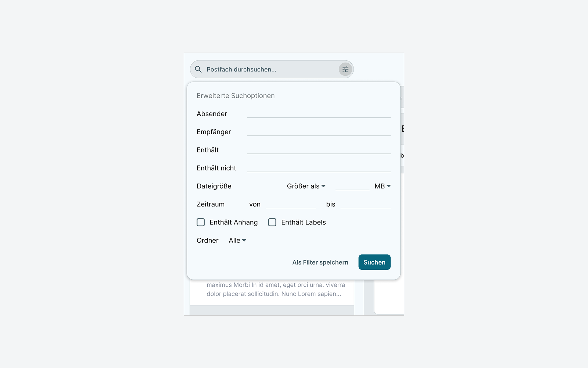
Task: Enable the Enthält Anhang checkbox
Action: 201,222
